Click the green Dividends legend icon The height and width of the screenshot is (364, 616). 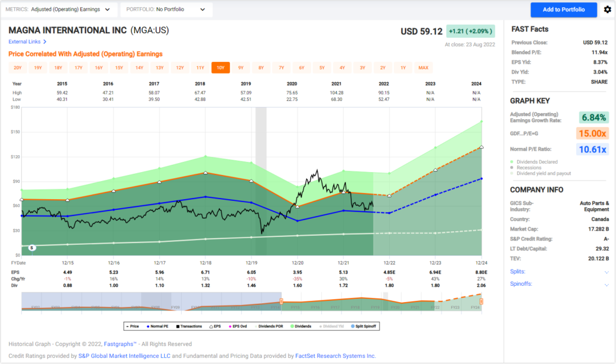(x=292, y=325)
